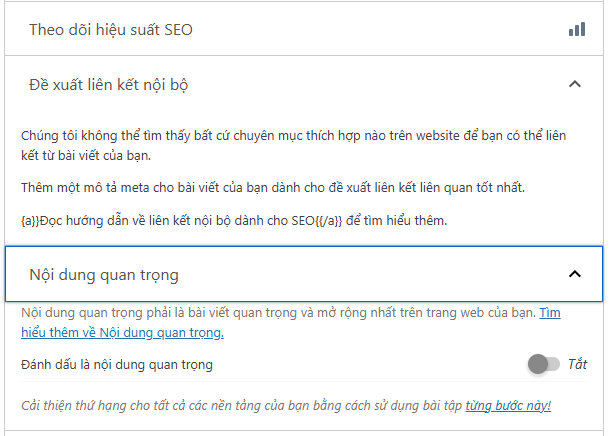Open the 'từng bước này!' link
The width and height of the screenshot is (610, 436).
(x=508, y=405)
